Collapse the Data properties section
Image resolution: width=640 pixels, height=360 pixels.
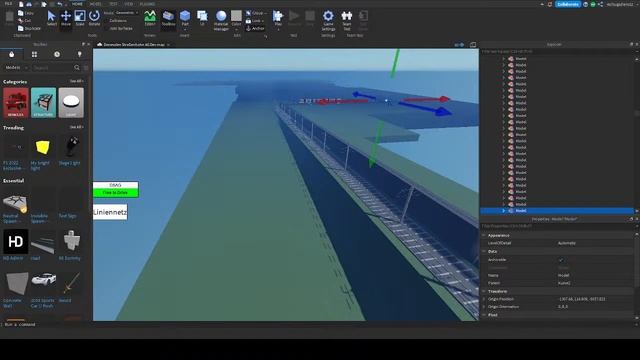click(484, 251)
